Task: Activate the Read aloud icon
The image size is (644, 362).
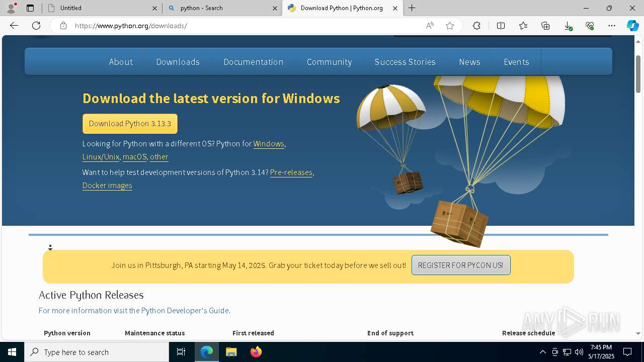Action: (430, 26)
